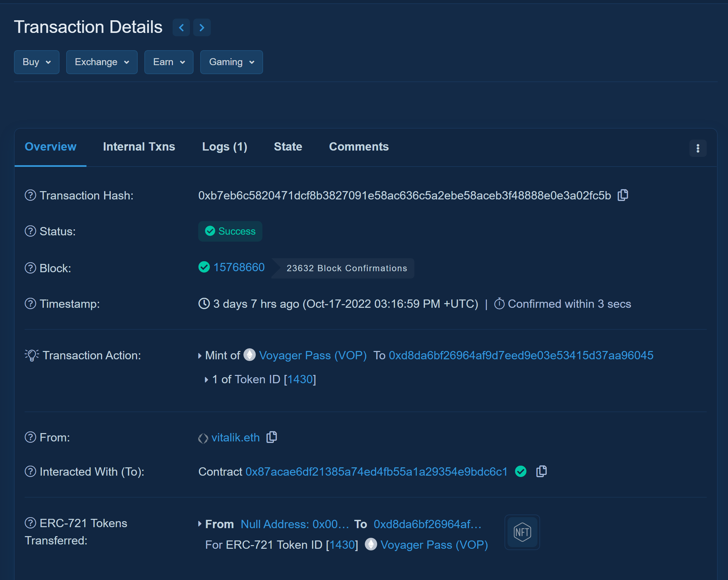Click Voyager Pass token icon in Transaction Action
Image resolution: width=728 pixels, height=580 pixels.
249,354
